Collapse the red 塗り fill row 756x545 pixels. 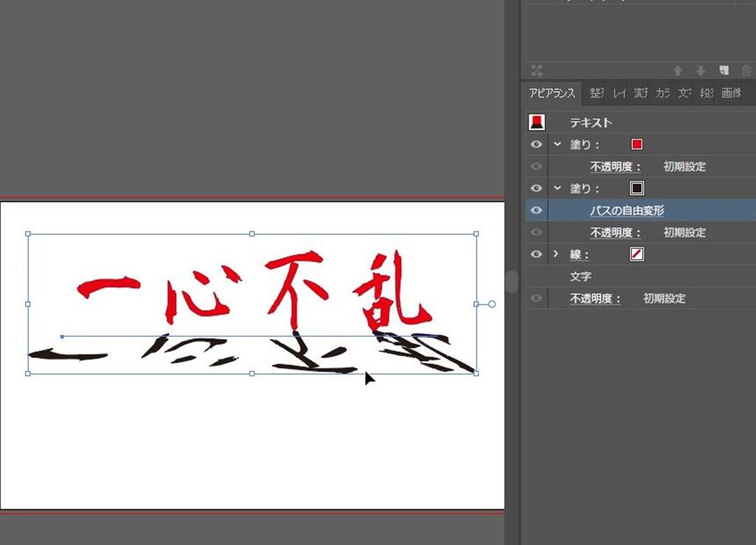(557, 145)
